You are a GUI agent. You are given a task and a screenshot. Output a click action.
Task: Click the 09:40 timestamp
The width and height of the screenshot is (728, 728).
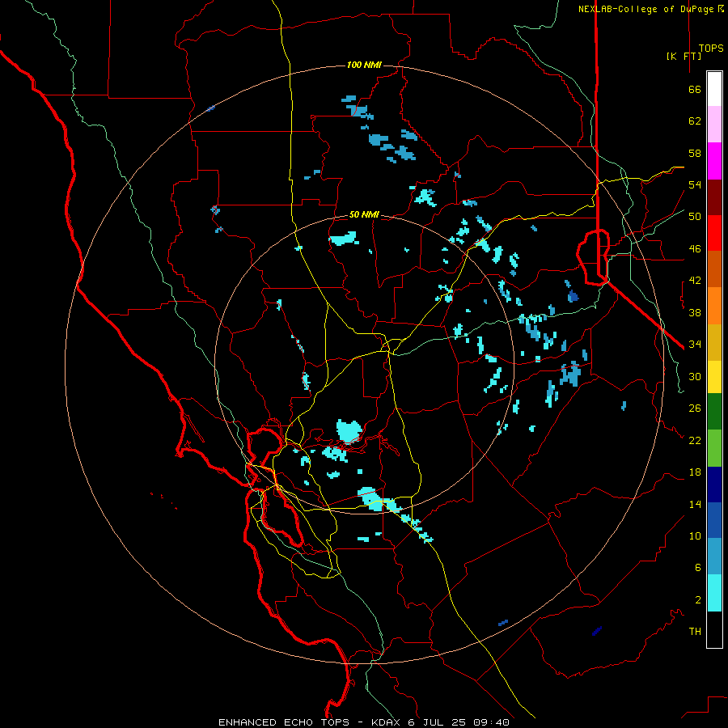[x=492, y=722]
